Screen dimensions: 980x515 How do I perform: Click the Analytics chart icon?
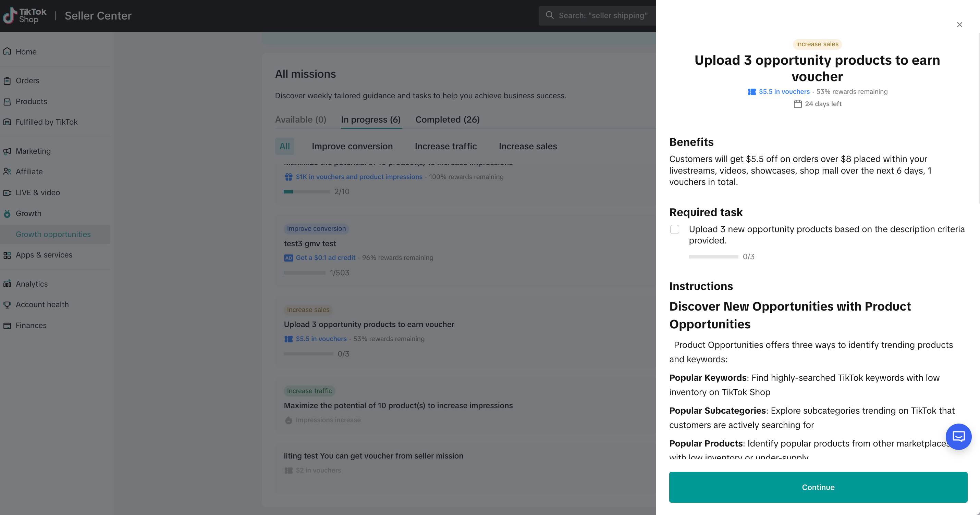[x=7, y=284]
